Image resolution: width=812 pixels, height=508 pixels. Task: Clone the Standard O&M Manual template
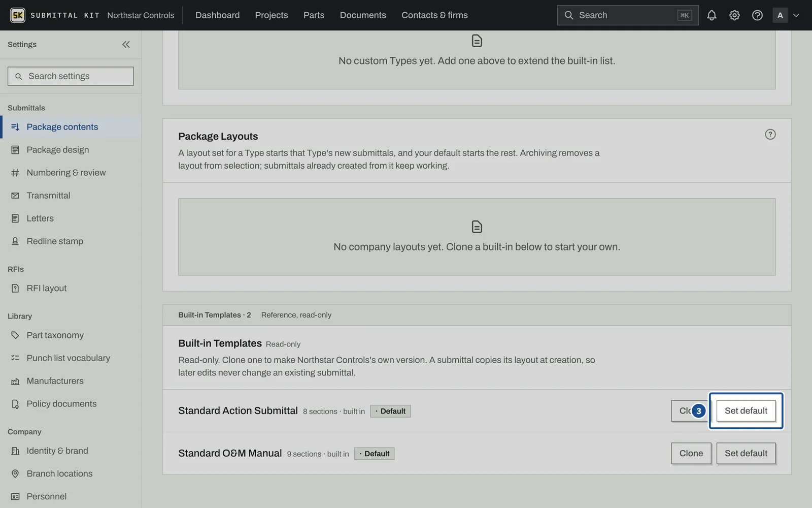(691, 454)
